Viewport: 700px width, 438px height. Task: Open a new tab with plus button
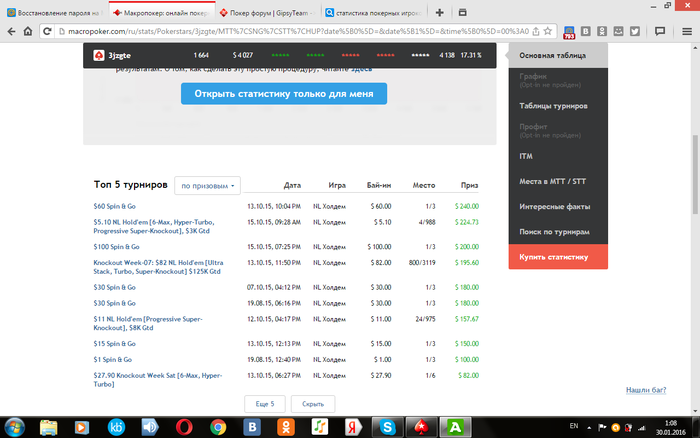[x=439, y=13]
